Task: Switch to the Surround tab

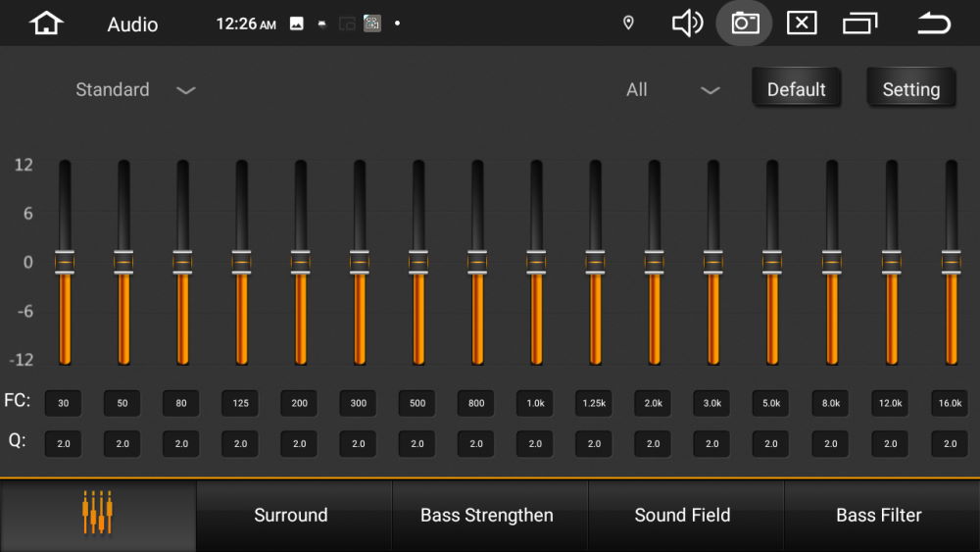Action: (x=291, y=515)
